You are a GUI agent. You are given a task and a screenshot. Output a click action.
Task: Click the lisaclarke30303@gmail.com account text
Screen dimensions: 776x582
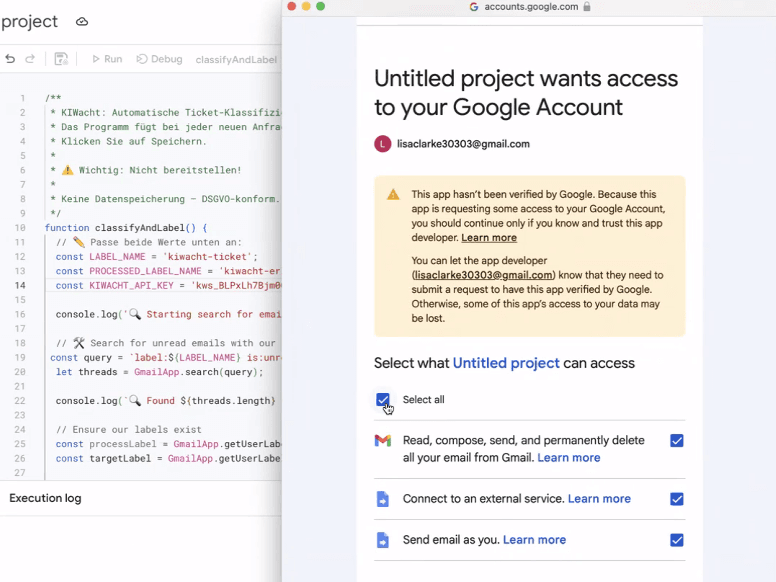(463, 144)
